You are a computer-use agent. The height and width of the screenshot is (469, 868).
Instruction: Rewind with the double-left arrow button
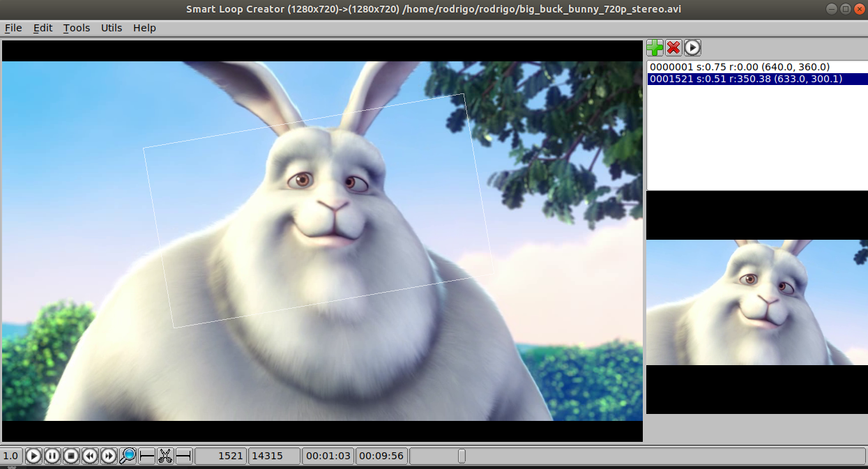pyautogui.click(x=90, y=456)
